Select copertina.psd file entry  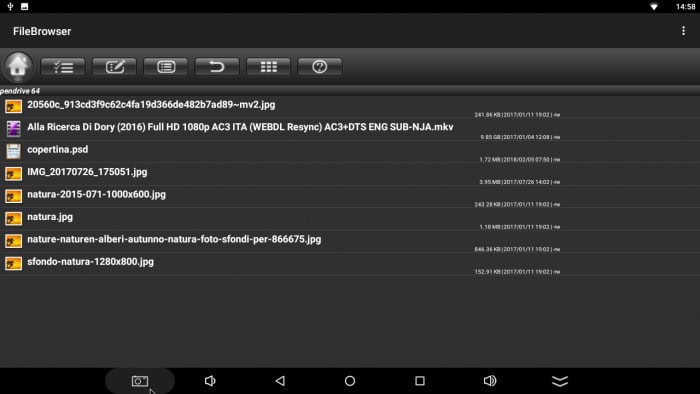[350, 152]
